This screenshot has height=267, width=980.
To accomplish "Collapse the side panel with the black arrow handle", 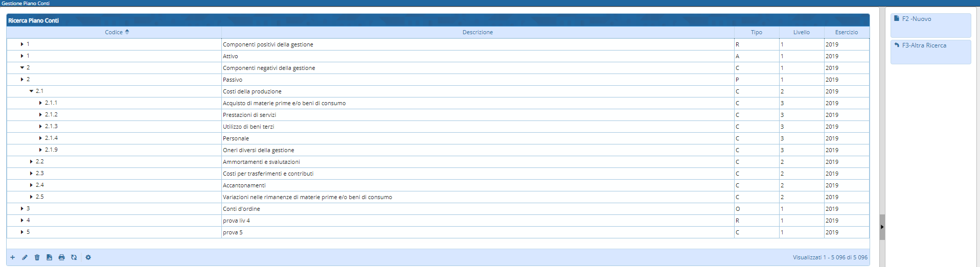I will point(882,227).
